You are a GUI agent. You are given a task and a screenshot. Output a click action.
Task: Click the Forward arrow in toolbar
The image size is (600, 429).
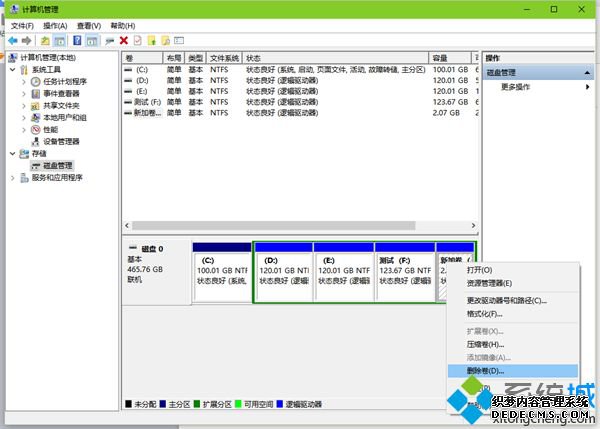click(26, 41)
